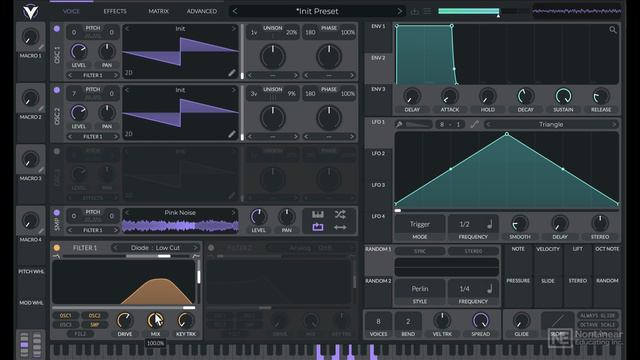Open the preset save icon

pyautogui.click(x=415, y=11)
